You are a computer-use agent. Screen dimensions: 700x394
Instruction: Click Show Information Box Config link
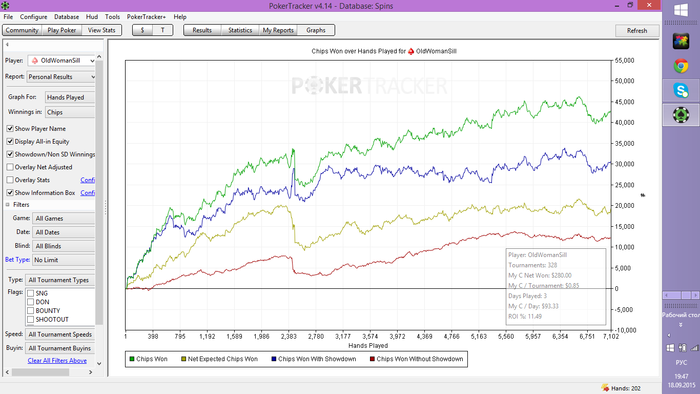click(x=88, y=193)
